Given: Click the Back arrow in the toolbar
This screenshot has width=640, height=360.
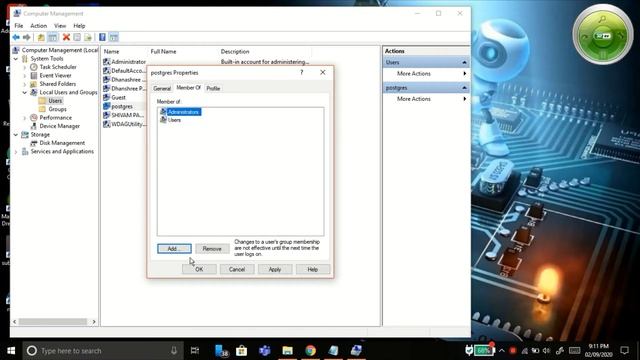Looking at the screenshot, I should pyautogui.click(x=16, y=38).
